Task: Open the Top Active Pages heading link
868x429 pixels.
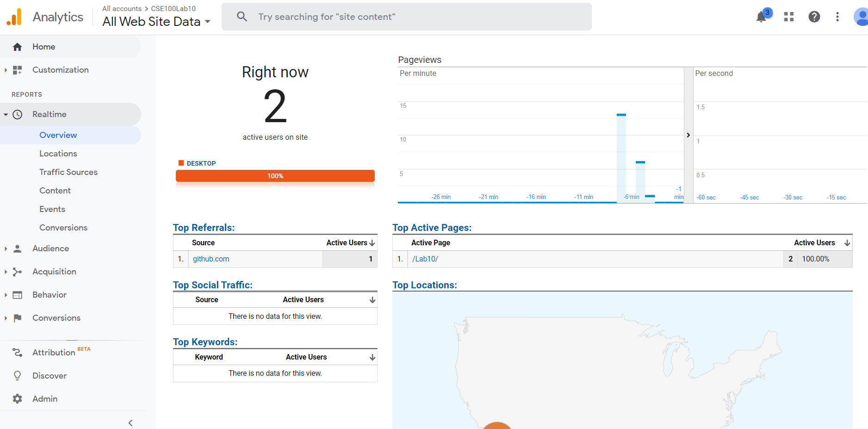Action: 432,228
